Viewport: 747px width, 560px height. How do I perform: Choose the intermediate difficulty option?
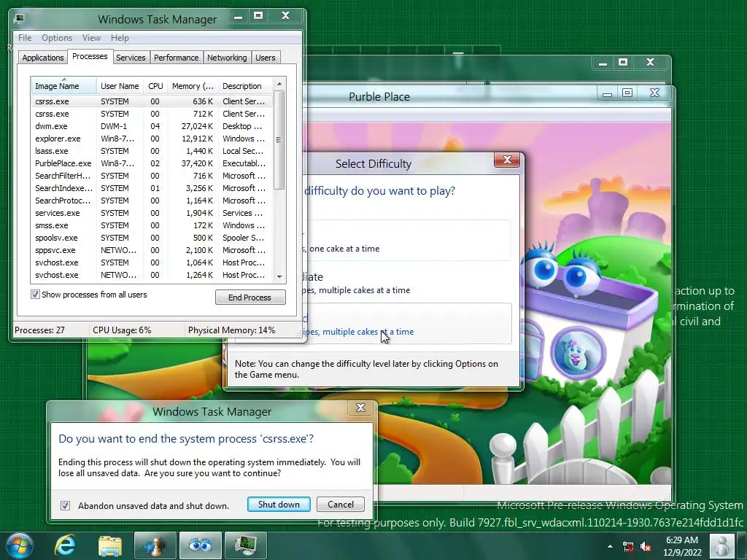click(409, 282)
